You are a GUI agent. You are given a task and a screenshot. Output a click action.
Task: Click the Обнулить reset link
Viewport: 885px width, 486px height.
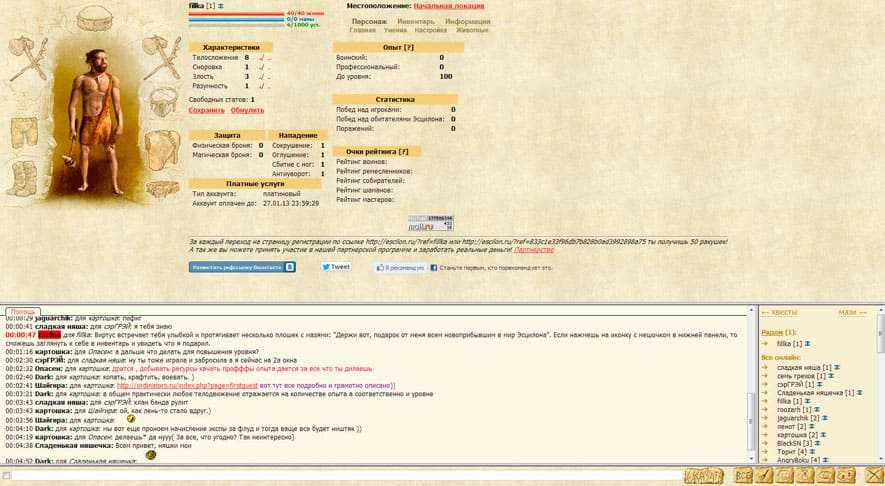pyautogui.click(x=246, y=110)
